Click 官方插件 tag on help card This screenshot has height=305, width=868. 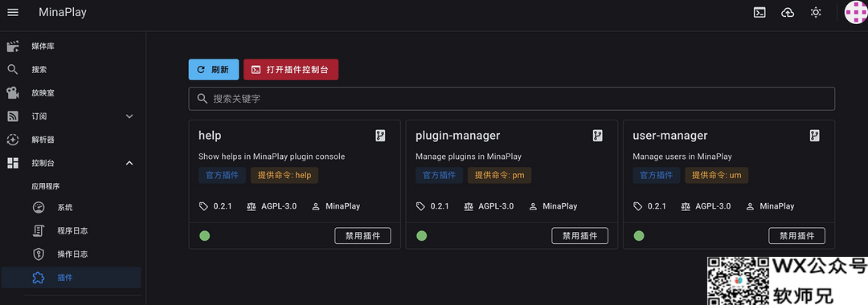[x=223, y=176]
